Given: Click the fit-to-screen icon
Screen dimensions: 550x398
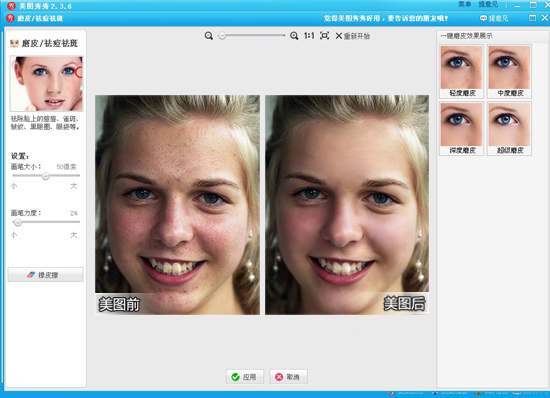Looking at the screenshot, I should [324, 36].
